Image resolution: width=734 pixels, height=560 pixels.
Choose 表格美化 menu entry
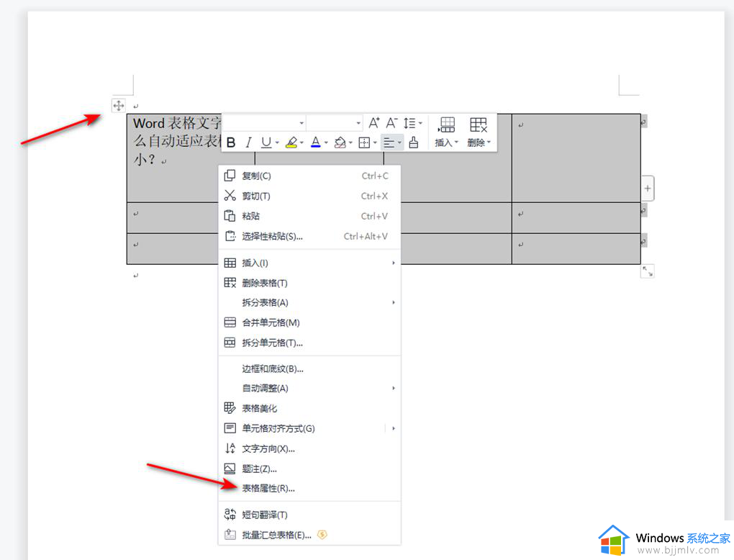point(309,408)
